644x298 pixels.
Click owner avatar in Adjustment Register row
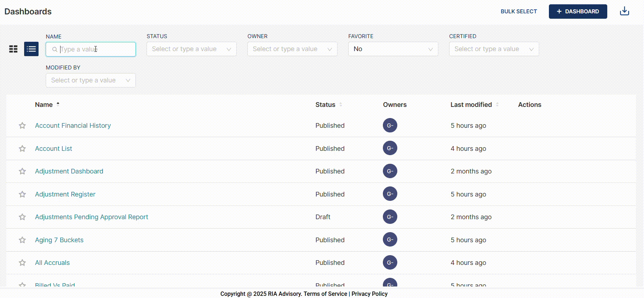coord(390,194)
